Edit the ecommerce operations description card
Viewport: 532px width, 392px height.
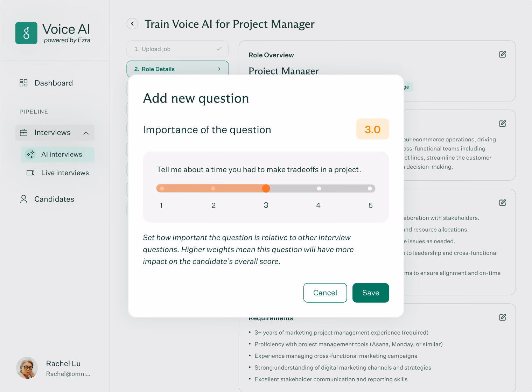pos(503,124)
